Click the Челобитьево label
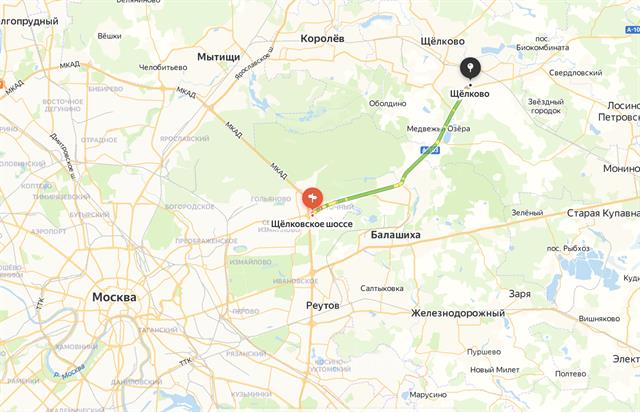The height and width of the screenshot is (412, 640). [163, 67]
